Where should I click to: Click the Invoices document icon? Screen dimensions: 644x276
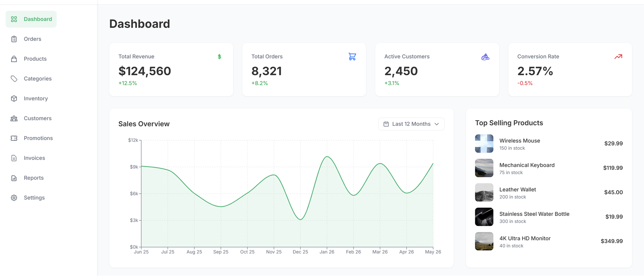[x=14, y=158]
